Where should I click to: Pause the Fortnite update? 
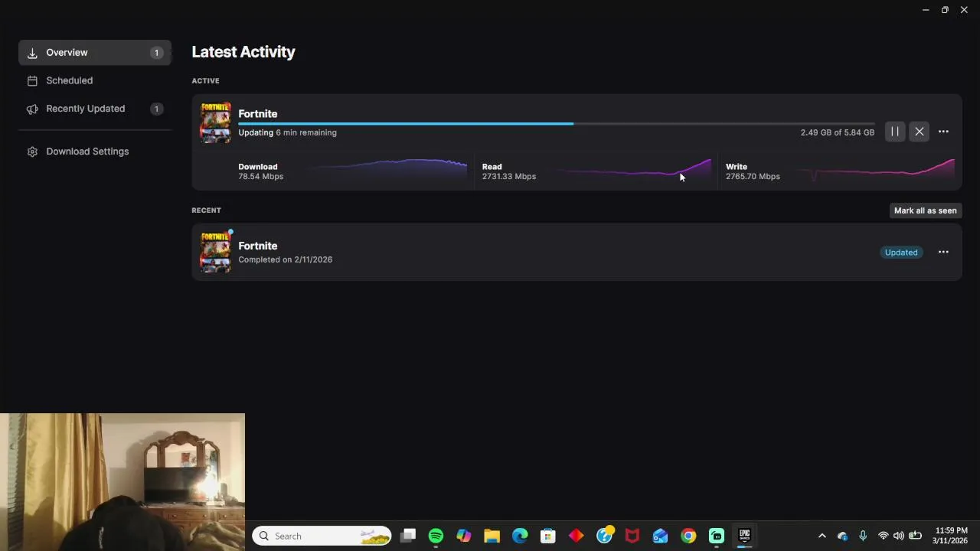(x=894, y=132)
